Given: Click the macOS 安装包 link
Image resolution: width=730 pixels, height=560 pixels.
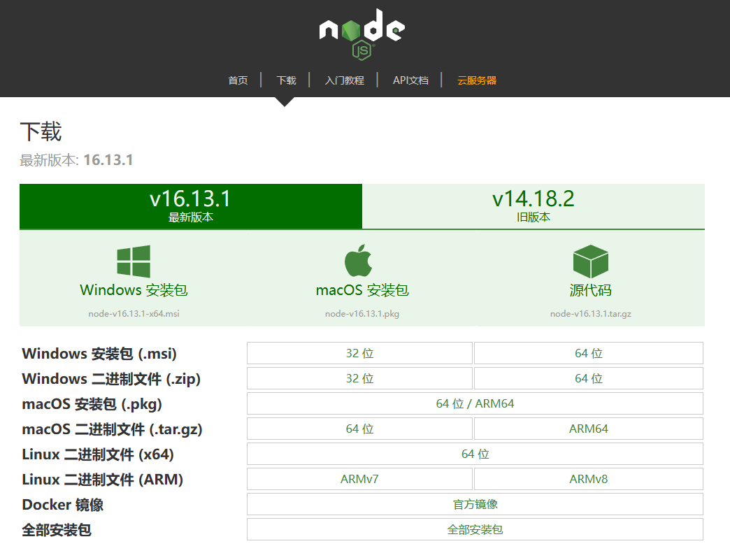Looking at the screenshot, I should 362,290.
